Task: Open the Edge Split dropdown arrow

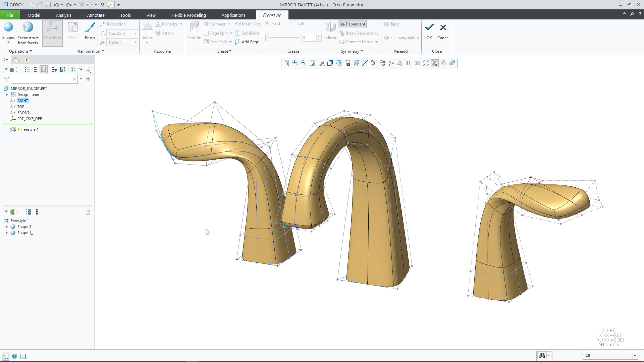Action: click(231, 33)
